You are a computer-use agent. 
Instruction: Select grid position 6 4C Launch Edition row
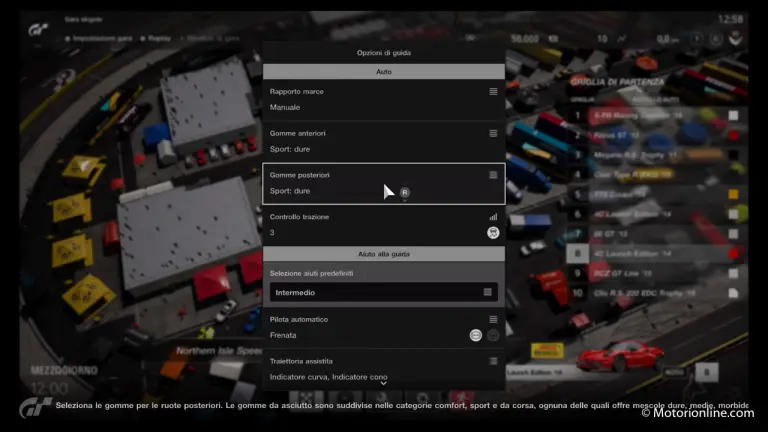pos(656,214)
